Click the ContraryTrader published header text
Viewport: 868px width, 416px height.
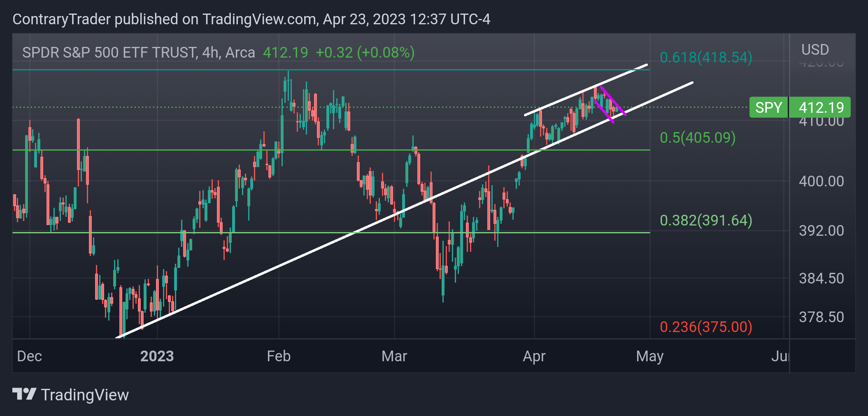pos(251,19)
